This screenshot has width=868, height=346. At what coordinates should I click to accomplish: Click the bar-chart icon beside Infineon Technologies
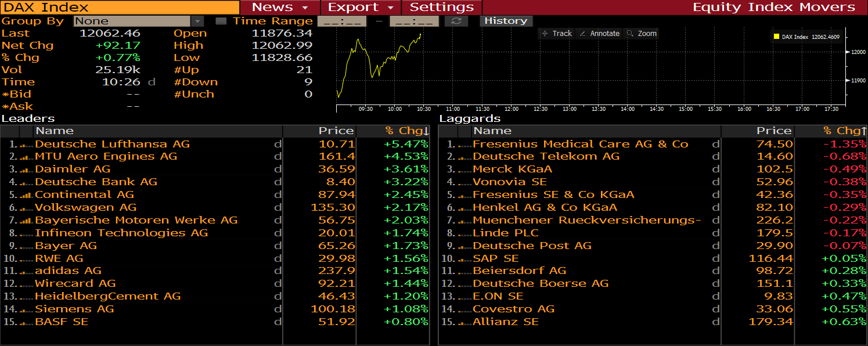pos(26,234)
